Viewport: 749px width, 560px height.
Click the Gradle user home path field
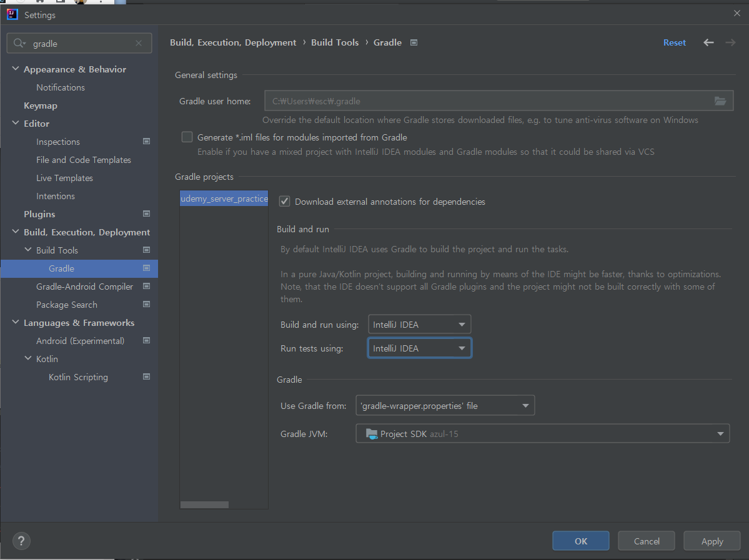point(499,101)
